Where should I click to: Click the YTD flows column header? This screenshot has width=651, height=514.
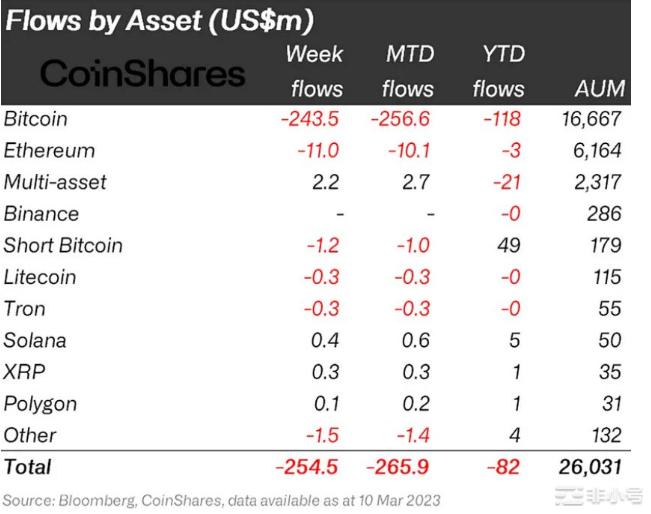pos(499,70)
